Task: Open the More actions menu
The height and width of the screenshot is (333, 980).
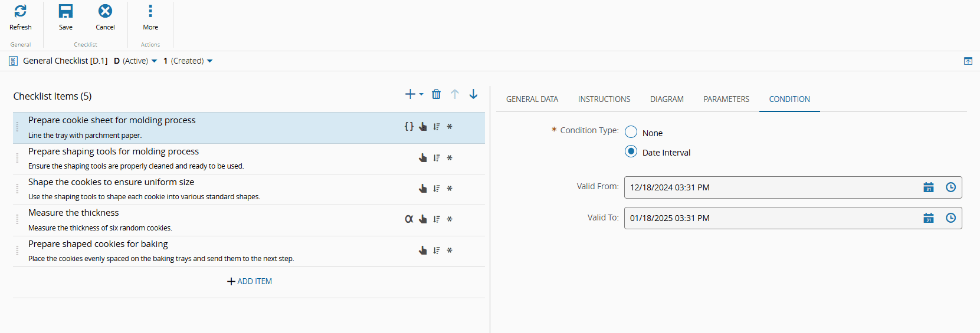Action: 150,11
